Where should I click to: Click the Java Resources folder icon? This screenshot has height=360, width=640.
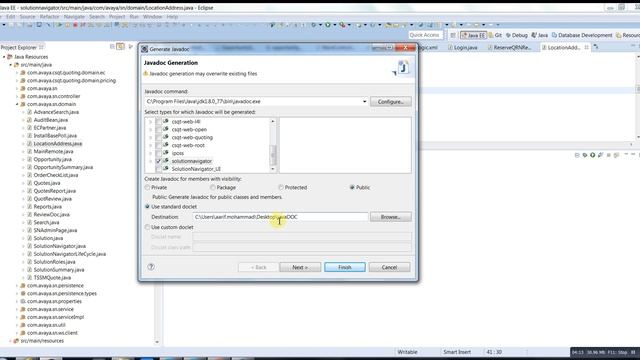point(10,57)
